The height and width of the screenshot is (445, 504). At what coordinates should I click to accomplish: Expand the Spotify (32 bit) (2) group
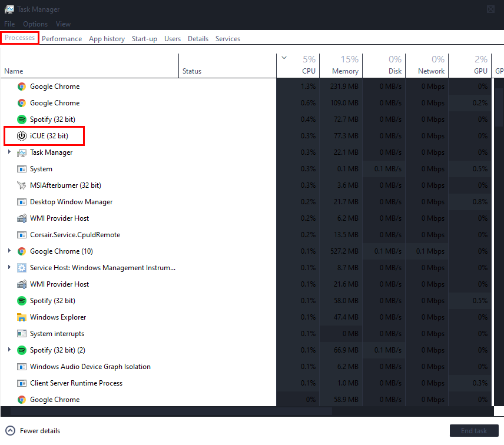(x=9, y=350)
